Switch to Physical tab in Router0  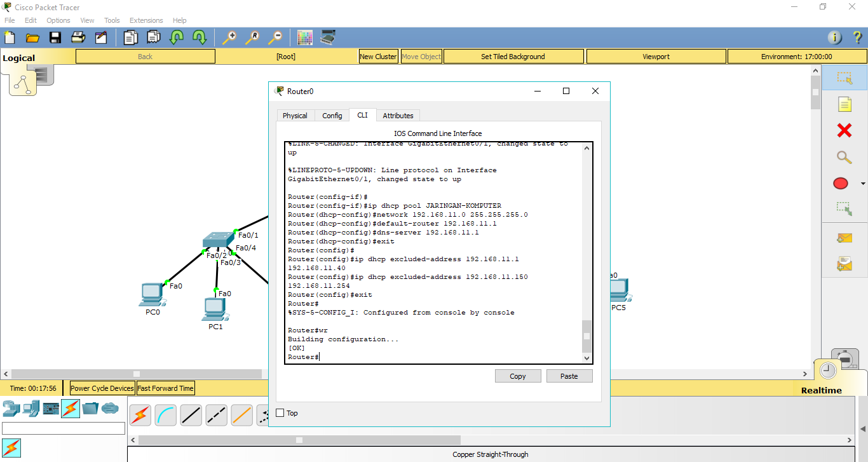click(295, 116)
